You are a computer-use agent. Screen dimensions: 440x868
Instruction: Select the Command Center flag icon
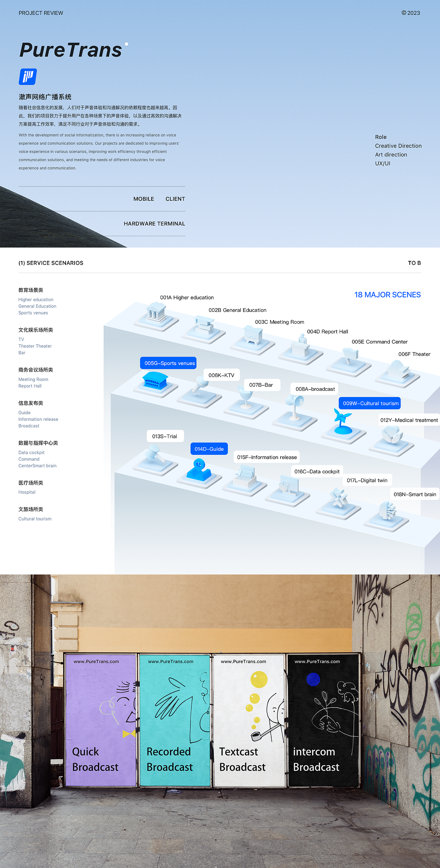click(x=349, y=363)
